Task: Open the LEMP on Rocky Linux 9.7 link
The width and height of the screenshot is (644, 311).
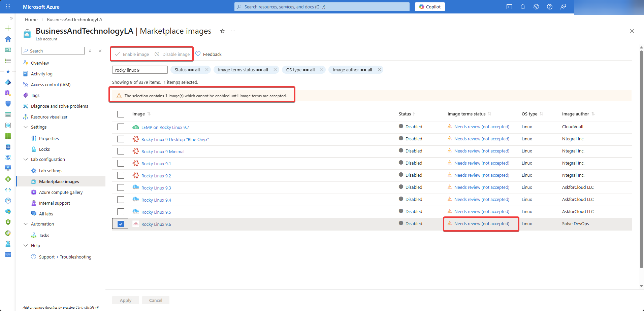Action: click(x=165, y=127)
